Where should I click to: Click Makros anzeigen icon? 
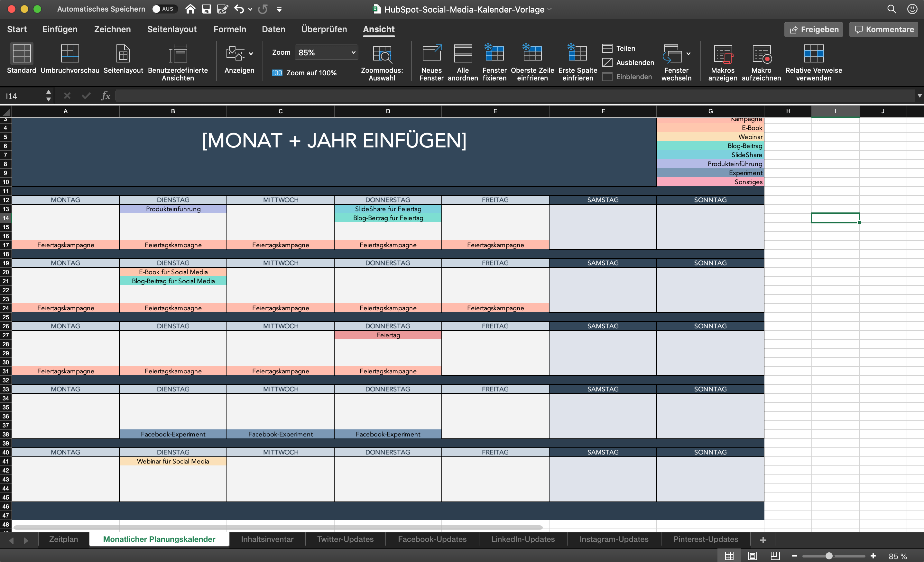pos(723,54)
